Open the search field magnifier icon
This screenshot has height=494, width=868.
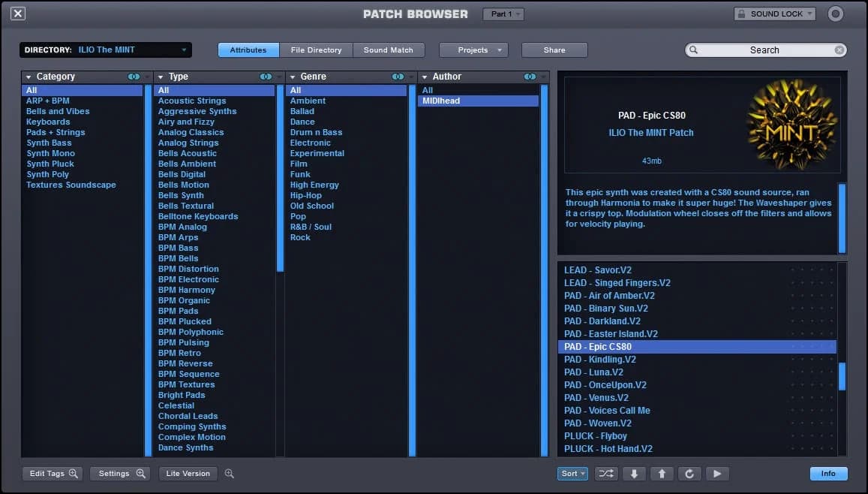point(694,50)
